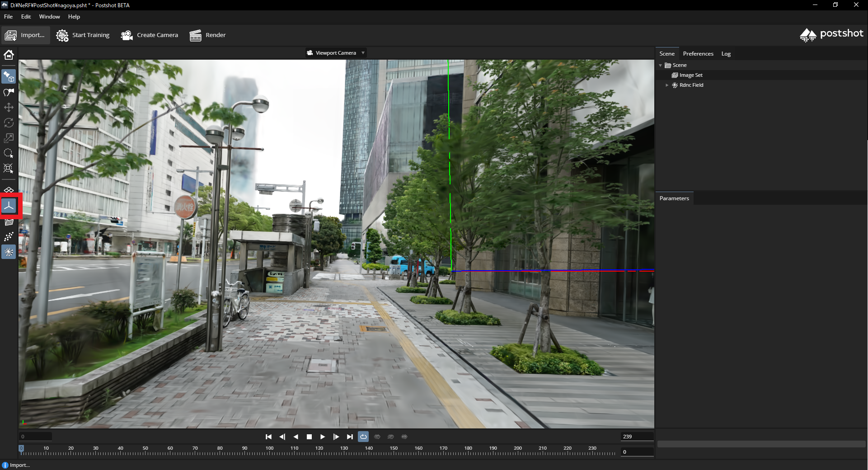Click the end frame field showing 239
This screenshot has width=868, height=470.
click(637, 437)
